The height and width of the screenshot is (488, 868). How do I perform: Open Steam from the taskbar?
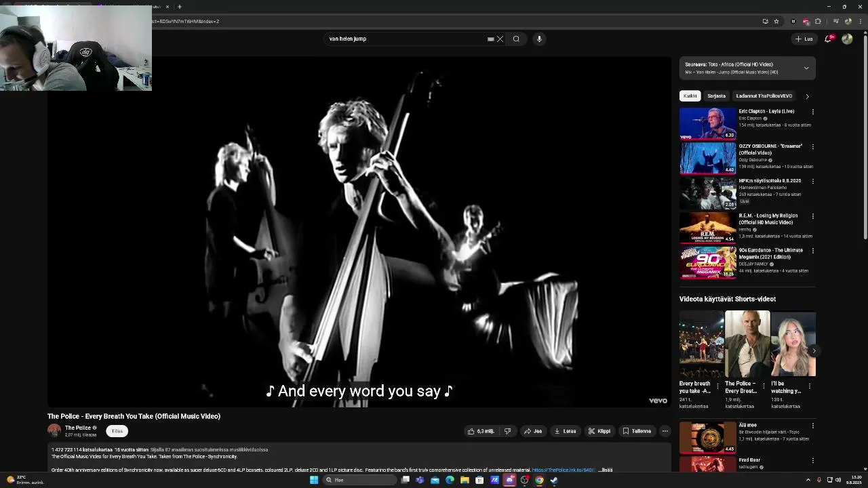coord(554,480)
